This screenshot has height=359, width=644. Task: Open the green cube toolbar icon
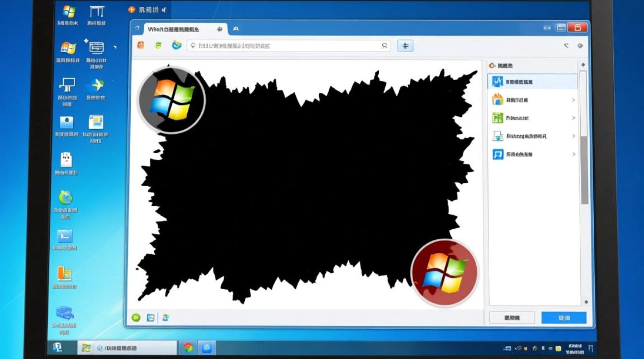coord(158,45)
